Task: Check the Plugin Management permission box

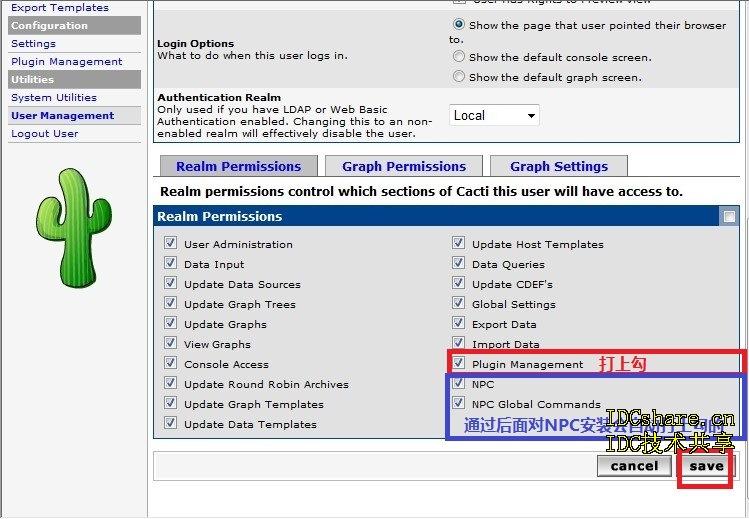Action: (459, 363)
